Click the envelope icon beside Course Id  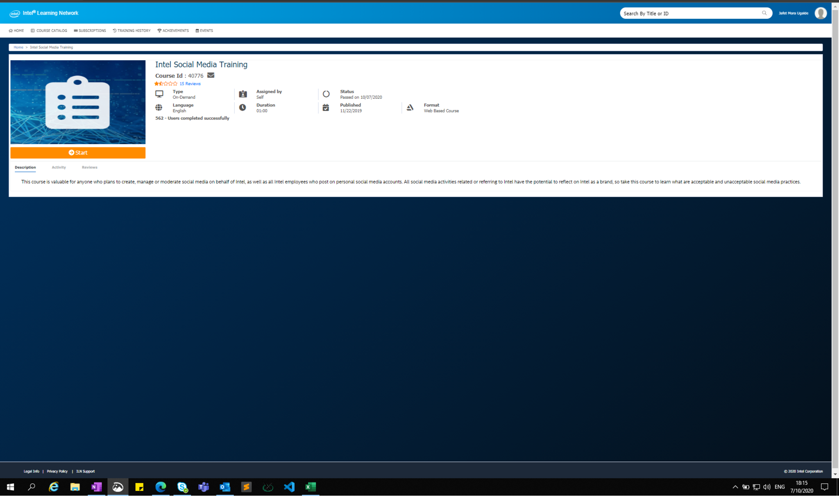coord(211,75)
